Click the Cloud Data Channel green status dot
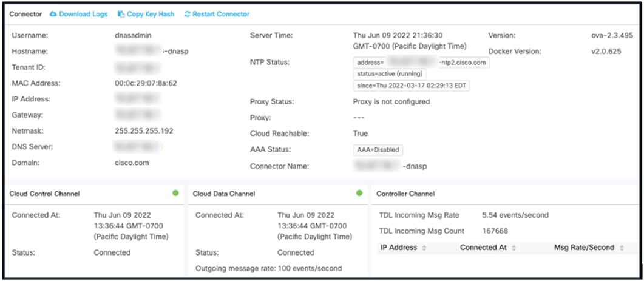644x281 pixels. 359,193
